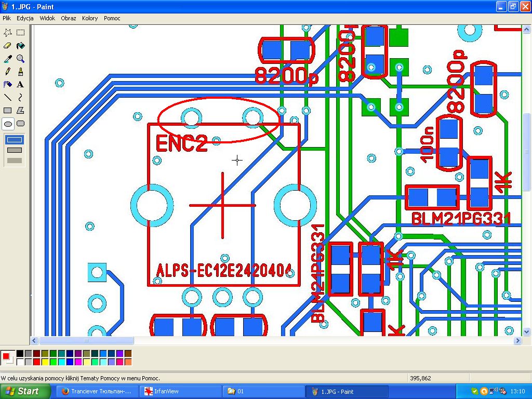Select the Airbrush spray tool
Screen dimensions: 532x399
point(8,85)
